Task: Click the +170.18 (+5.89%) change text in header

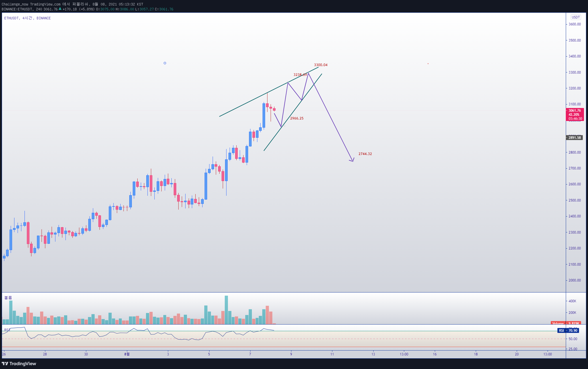Action: [78, 9]
